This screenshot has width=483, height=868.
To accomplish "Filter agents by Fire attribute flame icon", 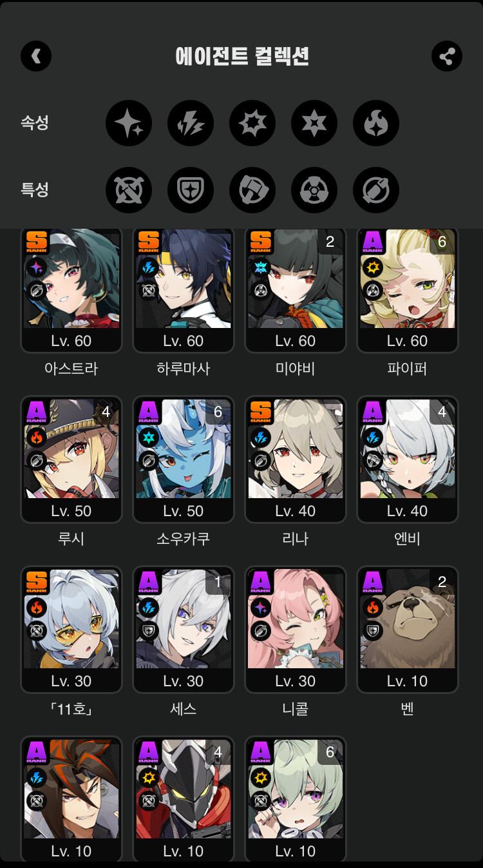I will 376,123.
